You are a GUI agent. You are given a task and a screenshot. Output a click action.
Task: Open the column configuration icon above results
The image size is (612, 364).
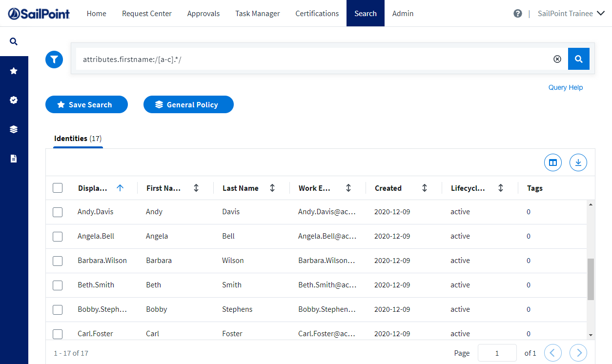pos(552,162)
